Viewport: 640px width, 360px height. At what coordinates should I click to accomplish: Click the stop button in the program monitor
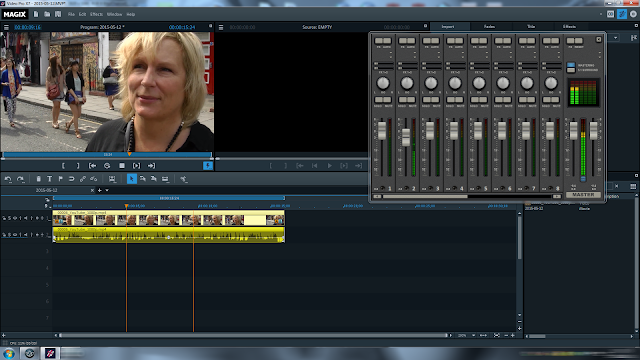point(122,166)
